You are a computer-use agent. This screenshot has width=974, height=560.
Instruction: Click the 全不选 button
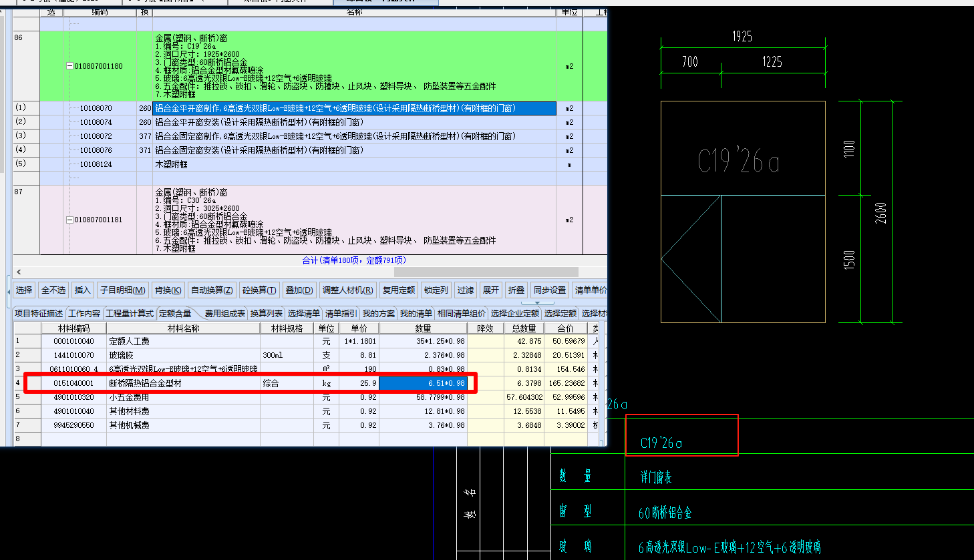pyautogui.click(x=53, y=290)
